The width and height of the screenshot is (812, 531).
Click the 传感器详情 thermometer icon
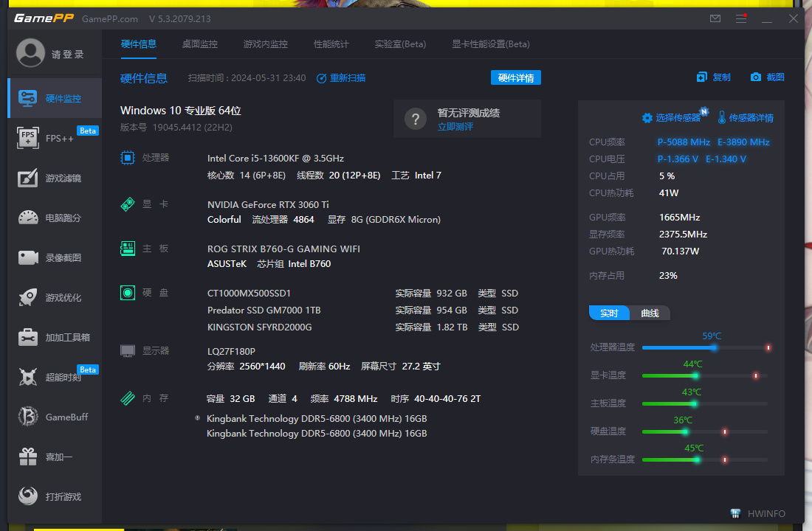pos(721,117)
